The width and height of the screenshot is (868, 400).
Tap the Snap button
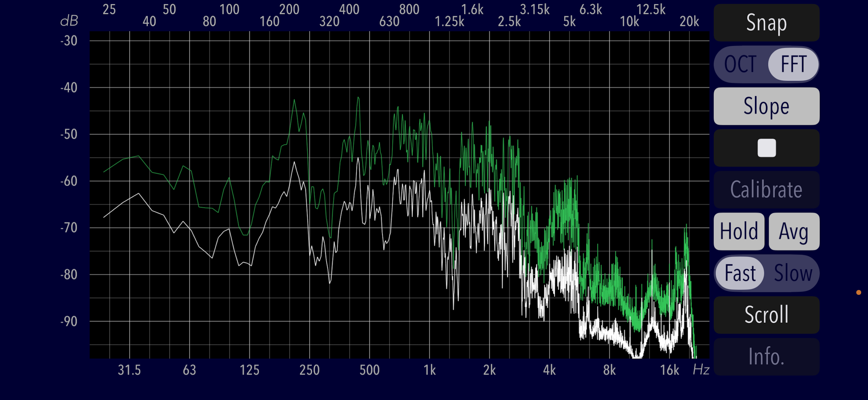(766, 23)
